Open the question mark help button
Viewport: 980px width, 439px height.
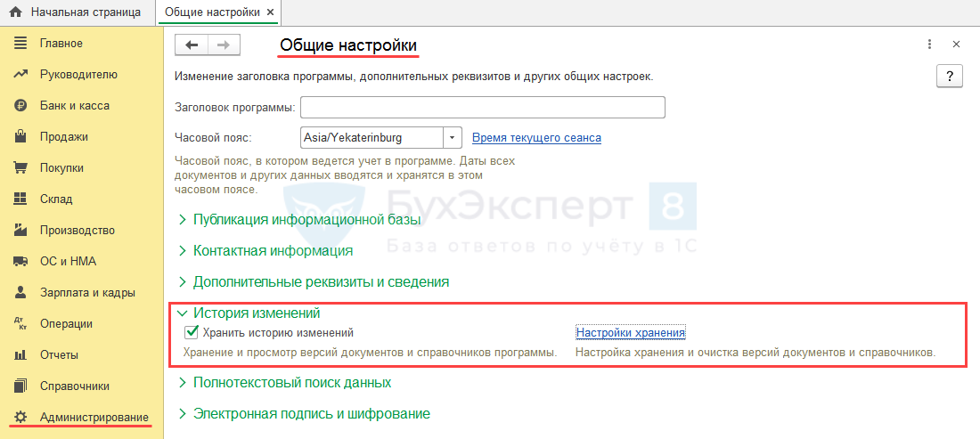pos(950,76)
